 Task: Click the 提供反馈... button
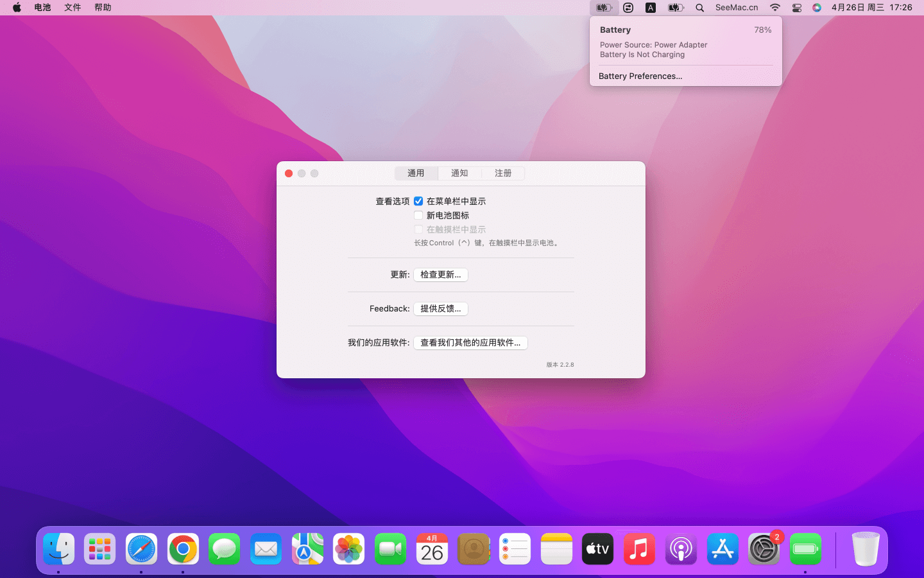440,309
